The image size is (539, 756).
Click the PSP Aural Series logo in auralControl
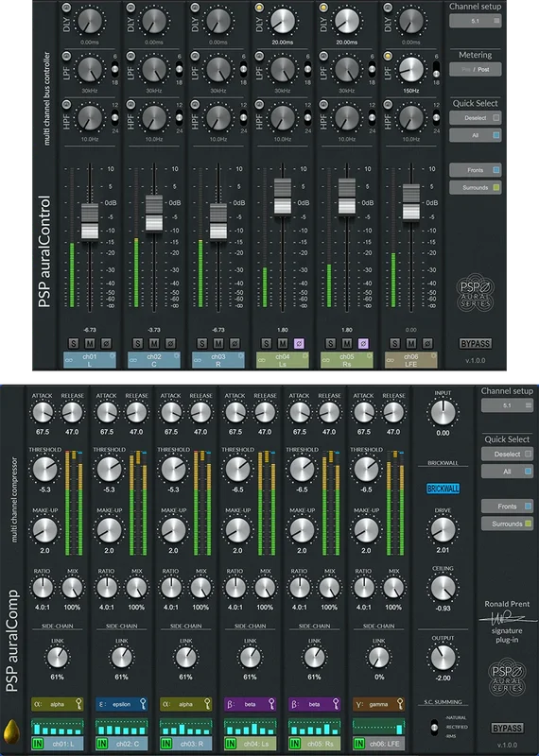pos(476,292)
